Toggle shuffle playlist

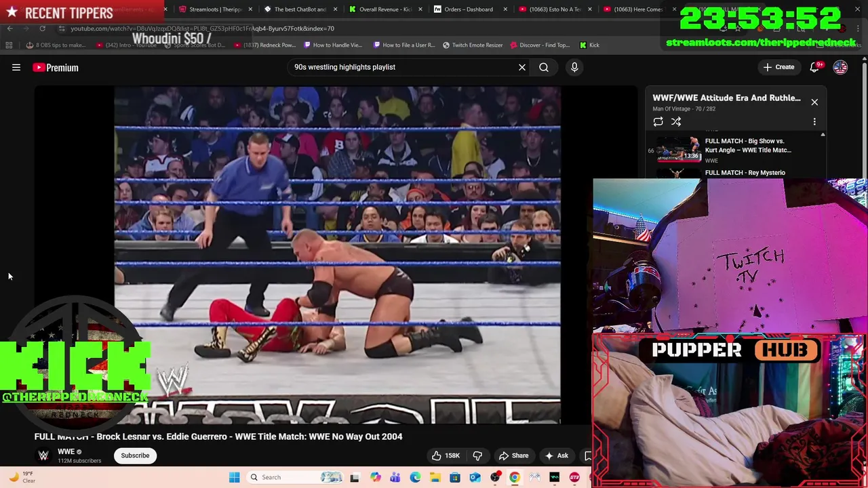[x=676, y=121]
